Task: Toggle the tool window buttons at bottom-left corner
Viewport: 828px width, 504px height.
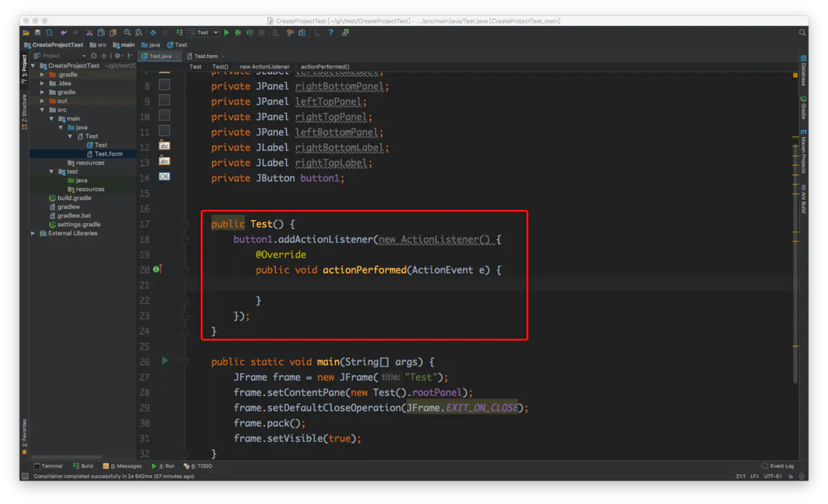Action: (x=25, y=476)
